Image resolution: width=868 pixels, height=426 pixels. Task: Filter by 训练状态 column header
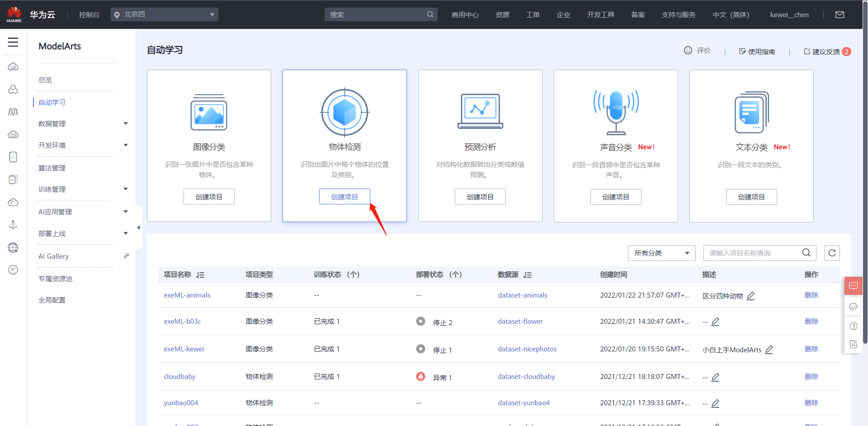pos(336,275)
